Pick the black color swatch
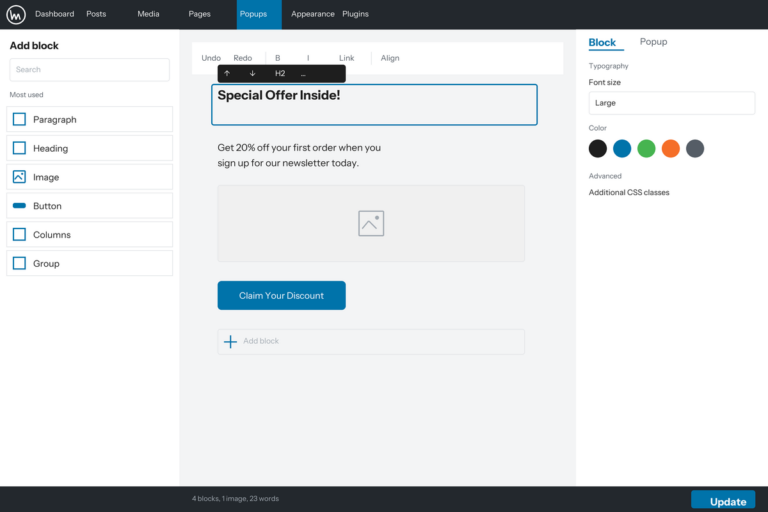768x512 pixels. tap(598, 148)
